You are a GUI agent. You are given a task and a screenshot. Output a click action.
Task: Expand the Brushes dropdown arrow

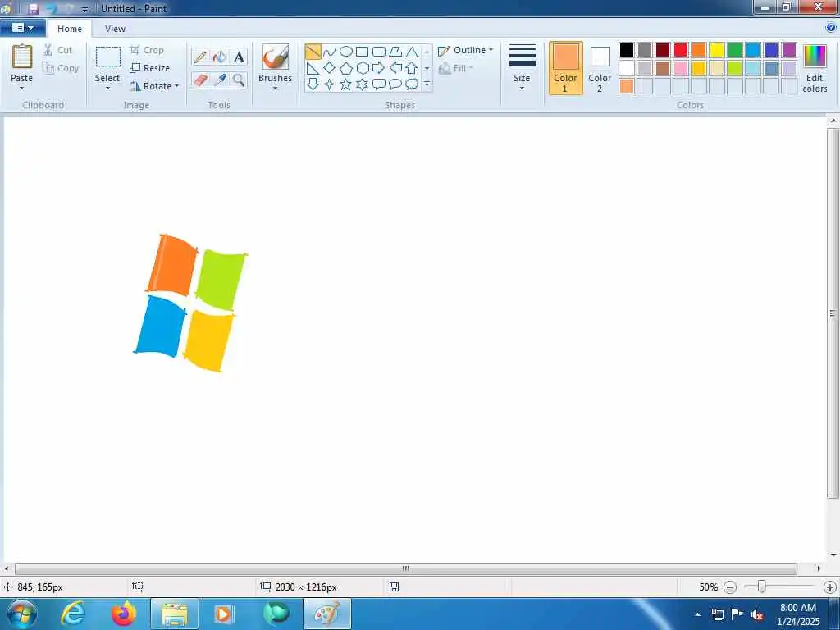click(x=276, y=89)
